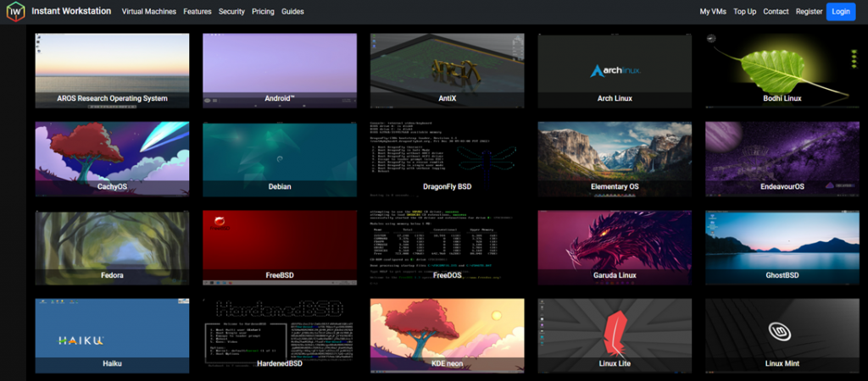The image size is (868, 381).
Task: Click the Register link
Action: (810, 12)
